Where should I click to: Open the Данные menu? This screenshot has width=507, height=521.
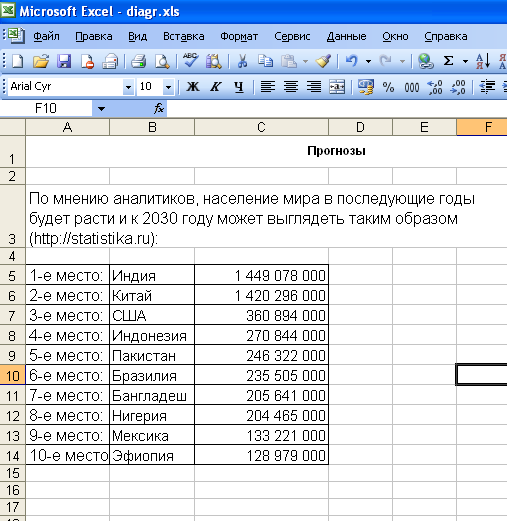pyautogui.click(x=346, y=36)
